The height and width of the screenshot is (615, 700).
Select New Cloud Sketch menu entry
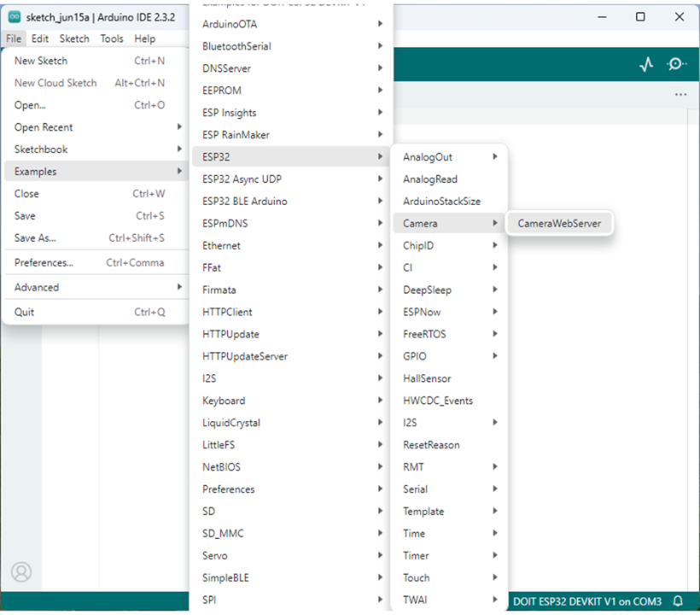(x=95, y=83)
